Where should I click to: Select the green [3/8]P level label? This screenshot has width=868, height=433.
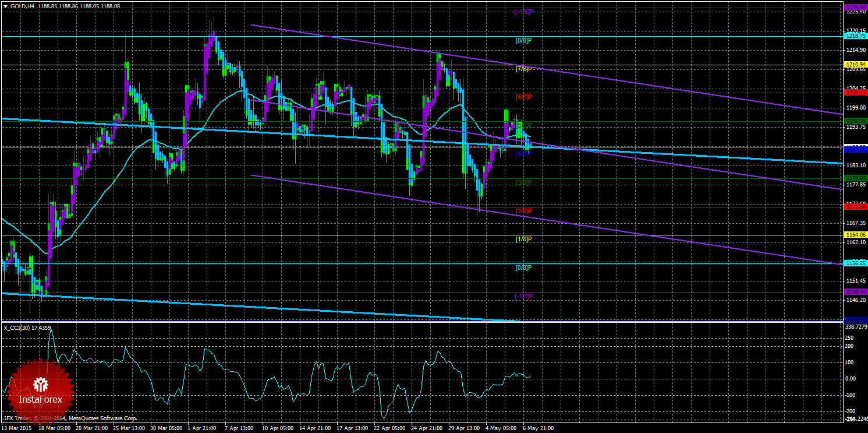[524, 182]
